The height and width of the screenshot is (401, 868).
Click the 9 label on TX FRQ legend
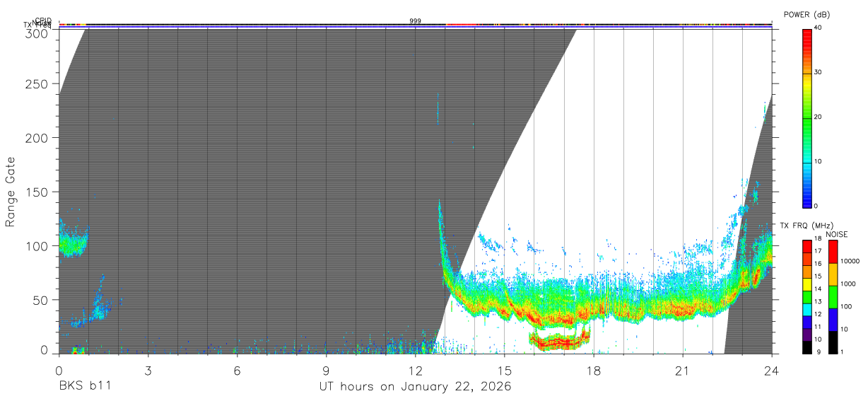pyautogui.click(x=817, y=352)
